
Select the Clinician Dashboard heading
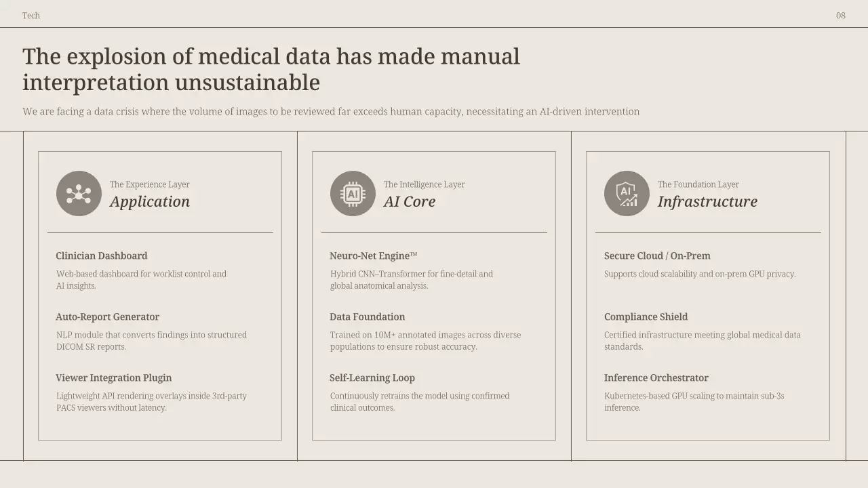[x=102, y=256]
